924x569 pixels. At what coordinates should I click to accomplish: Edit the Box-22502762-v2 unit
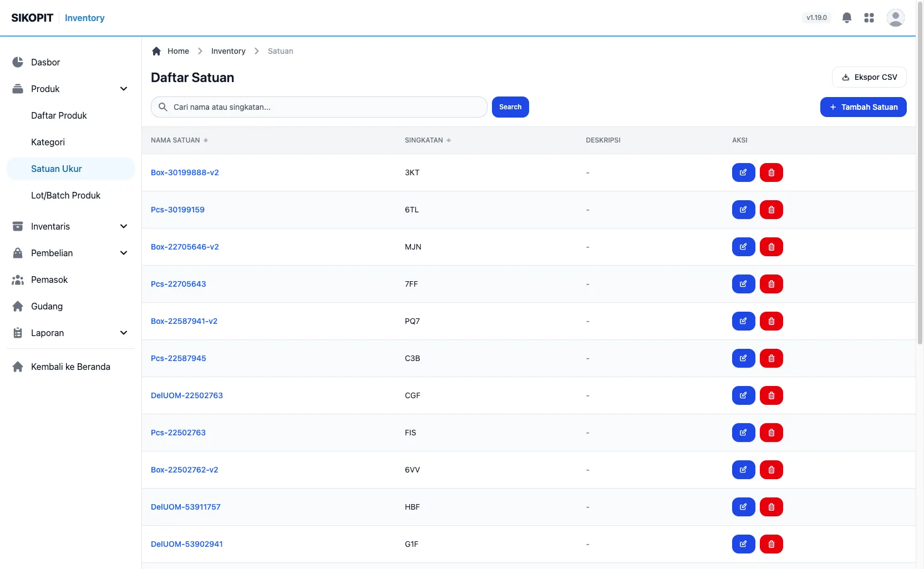coord(744,470)
